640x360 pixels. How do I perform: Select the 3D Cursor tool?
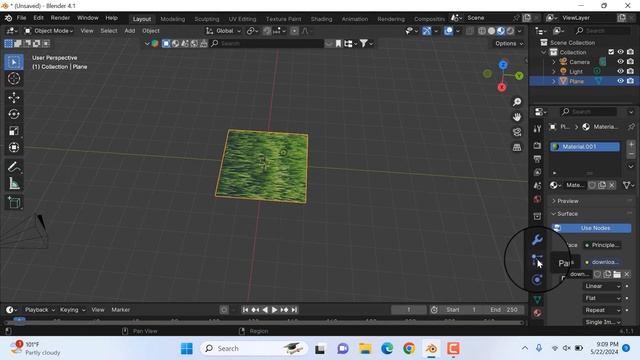[14, 79]
